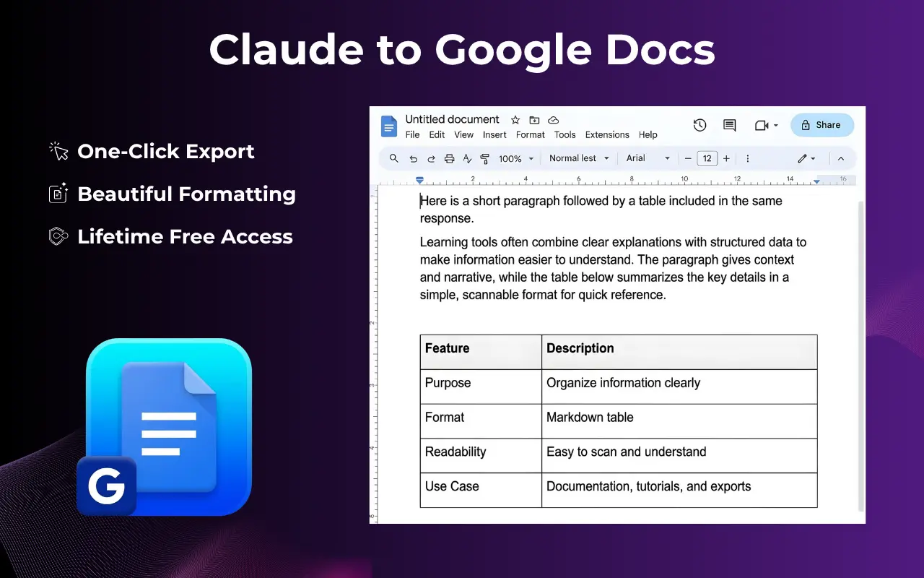Click the 'Here is a short paragraph' line
This screenshot has height=578, width=924.
601,210
